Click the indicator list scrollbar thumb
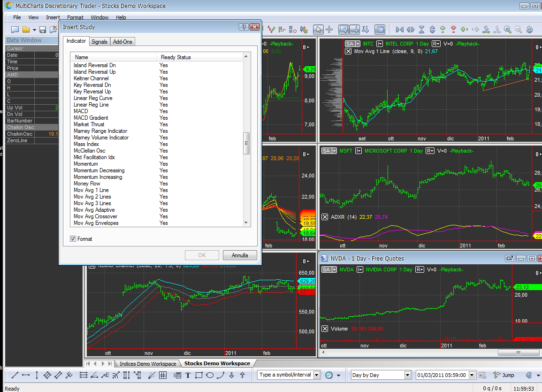Image resolution: width=542 pixels, height=392 pixels. pyautogui.click(x=246, y=143)
